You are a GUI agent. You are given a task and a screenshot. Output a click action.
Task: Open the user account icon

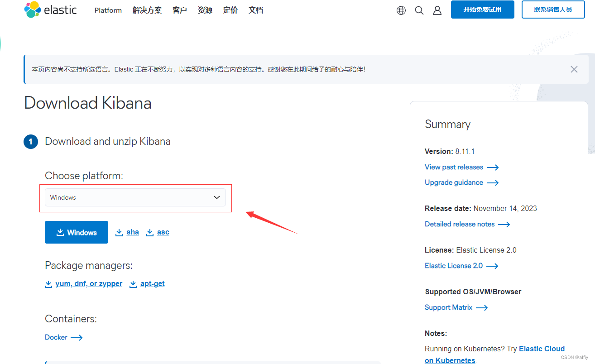[x=437, y=10]
